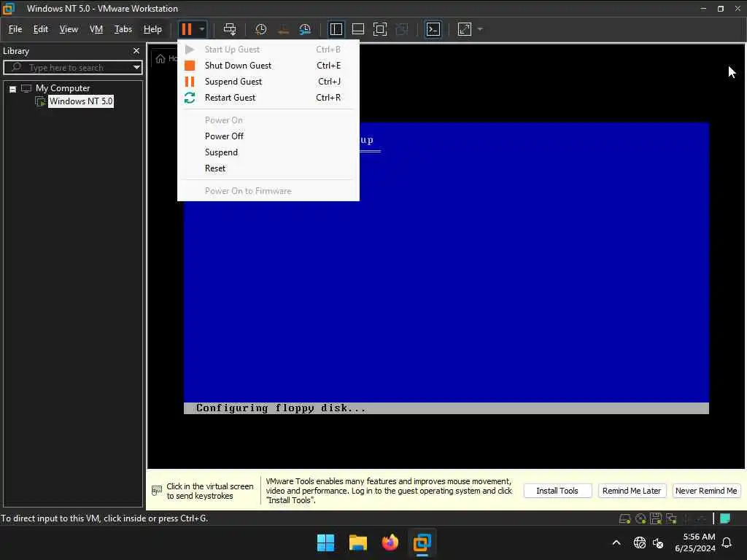Choose Suspend from power menu
This screenshot has width=747, height=560.
pyautogui.click(x=268, y=152)
